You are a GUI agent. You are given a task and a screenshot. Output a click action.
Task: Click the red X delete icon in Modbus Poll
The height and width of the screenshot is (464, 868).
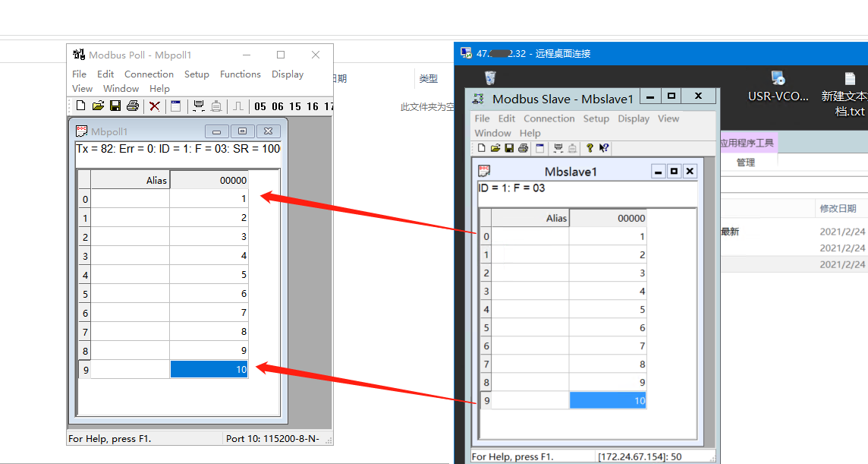(x=154, y=106)
